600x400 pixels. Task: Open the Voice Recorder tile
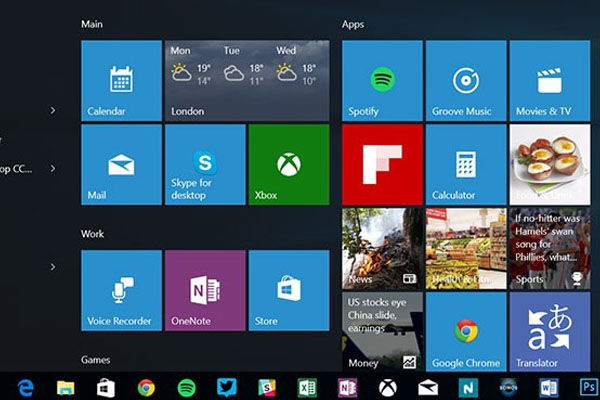(121, 291)
